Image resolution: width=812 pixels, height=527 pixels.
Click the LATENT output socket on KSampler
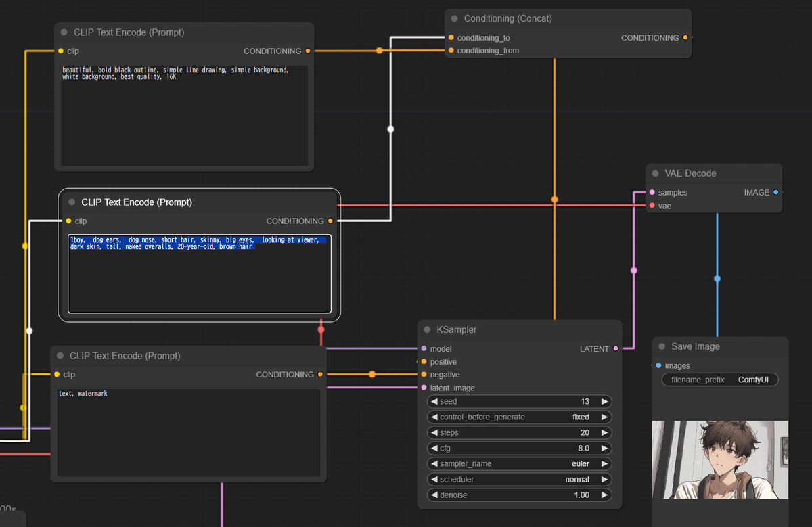click(615, 349)
